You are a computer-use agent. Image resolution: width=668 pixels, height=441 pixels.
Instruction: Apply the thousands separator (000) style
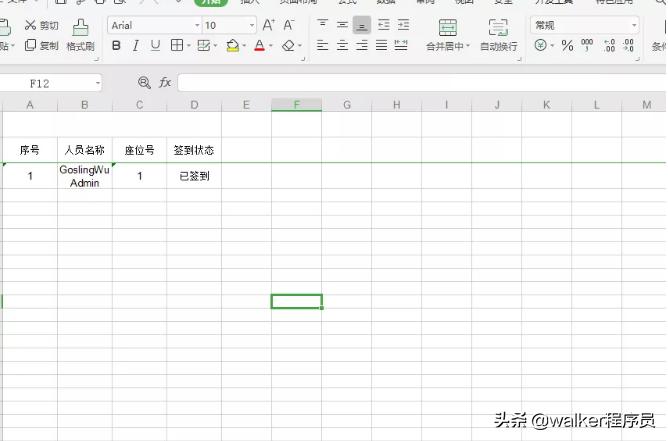click(x=587, y=45)
